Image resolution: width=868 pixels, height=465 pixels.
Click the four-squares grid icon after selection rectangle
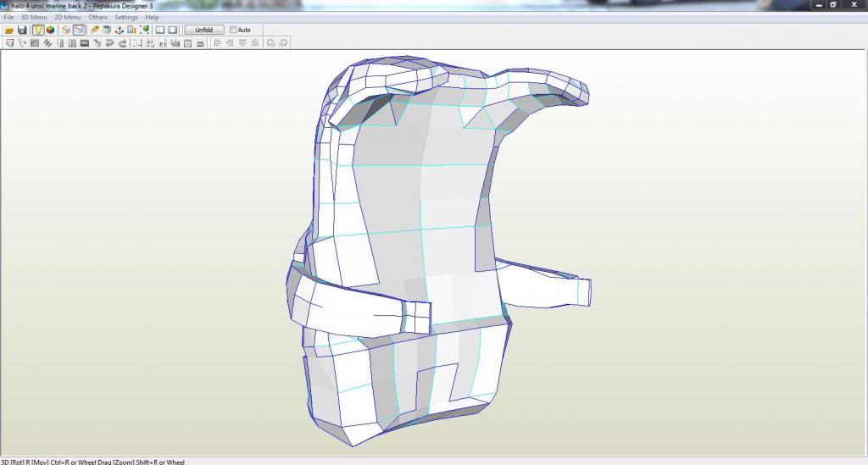(150, 43)
